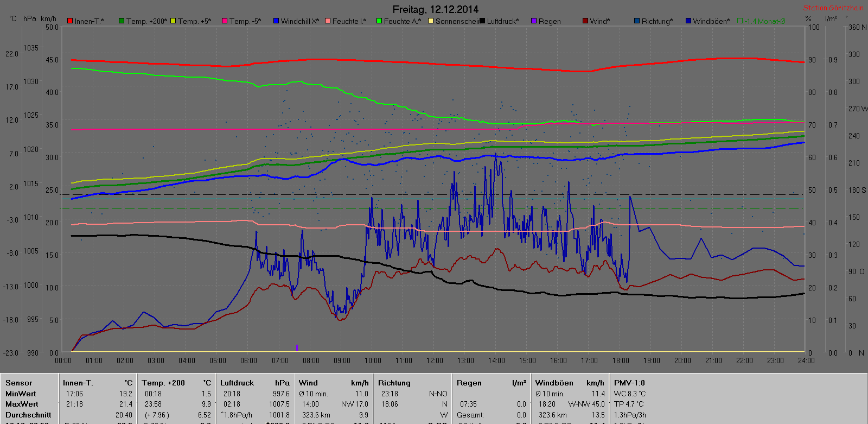The image size is (868, 424).
Task: Click the dark red Wind legend swatch
Action: (x=585, y=21)
